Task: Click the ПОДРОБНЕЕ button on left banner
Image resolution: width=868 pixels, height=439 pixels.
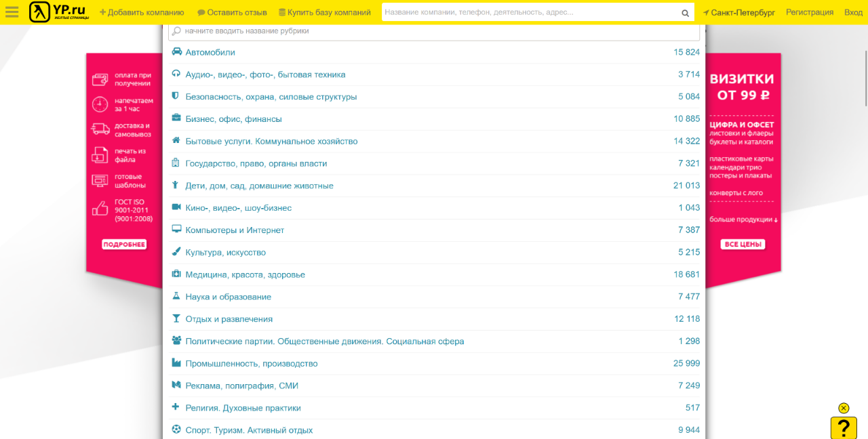Action: pyautogui.click(x=124, y=245)
